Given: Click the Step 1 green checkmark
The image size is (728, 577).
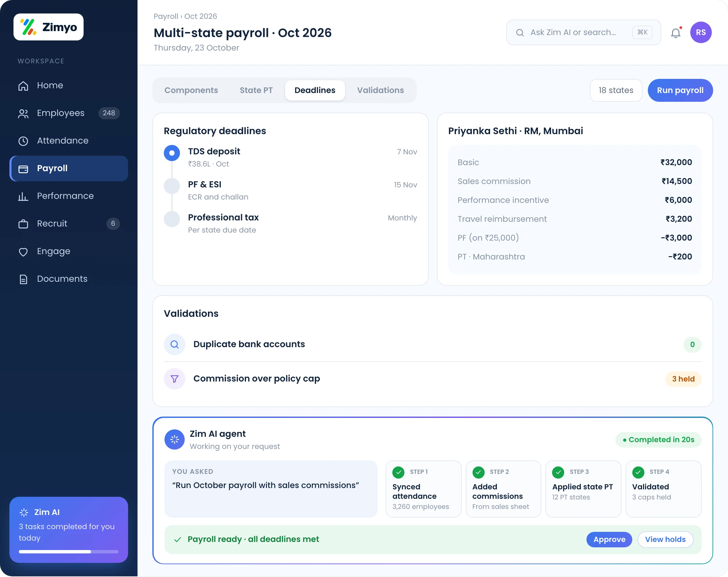Looking at the screenshot, I should pyautogui.click(x=398, y=472).
